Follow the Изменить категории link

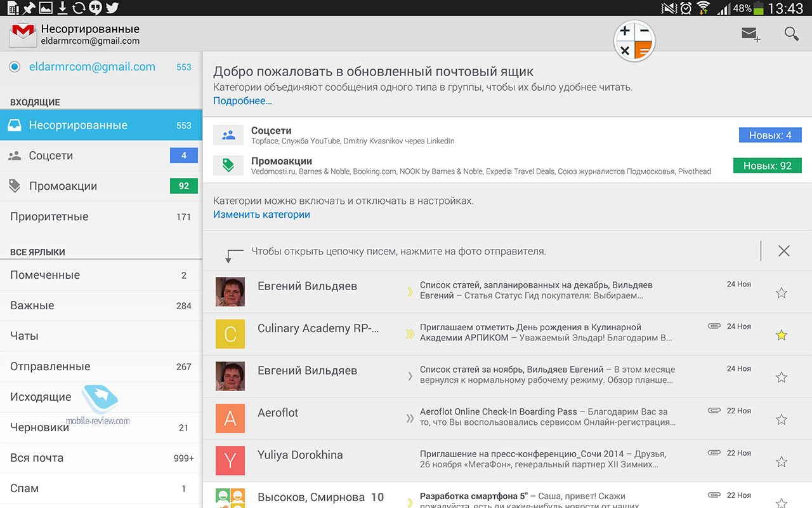coord(261,215)
